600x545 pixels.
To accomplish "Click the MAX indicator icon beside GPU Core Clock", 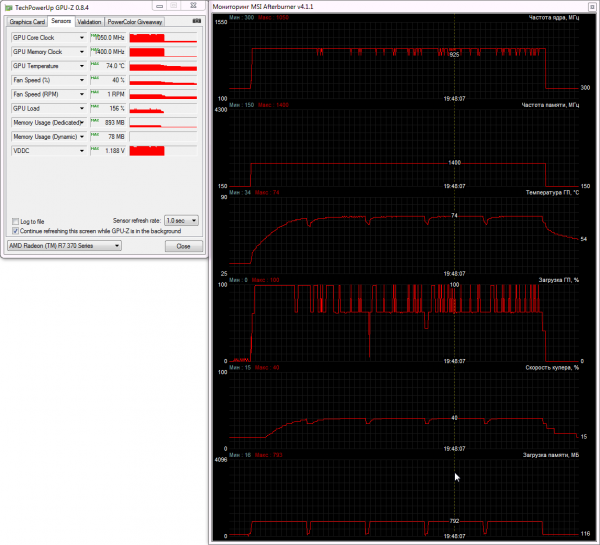I will click(95, 36).
